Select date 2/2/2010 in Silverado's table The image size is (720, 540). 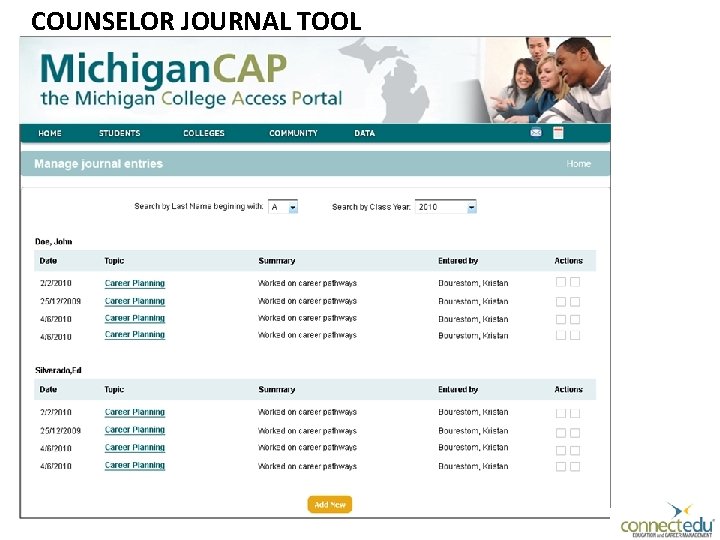coord(56,412)
